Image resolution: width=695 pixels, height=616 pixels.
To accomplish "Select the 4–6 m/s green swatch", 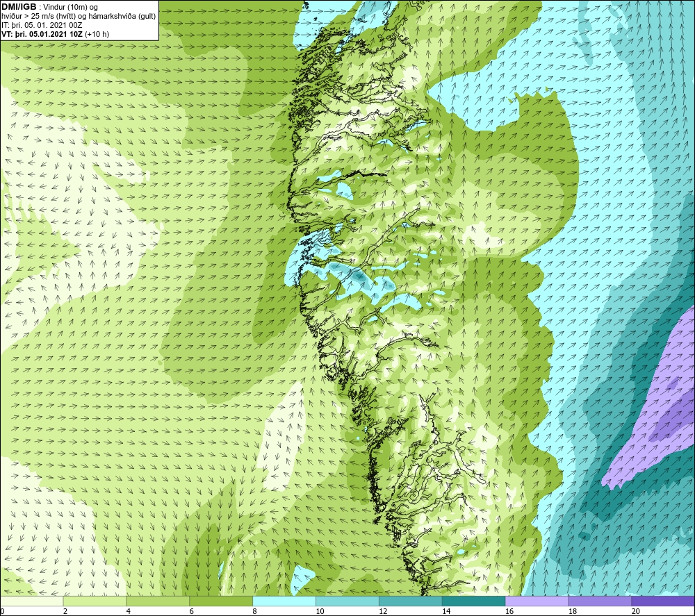I will click(158, 601).
